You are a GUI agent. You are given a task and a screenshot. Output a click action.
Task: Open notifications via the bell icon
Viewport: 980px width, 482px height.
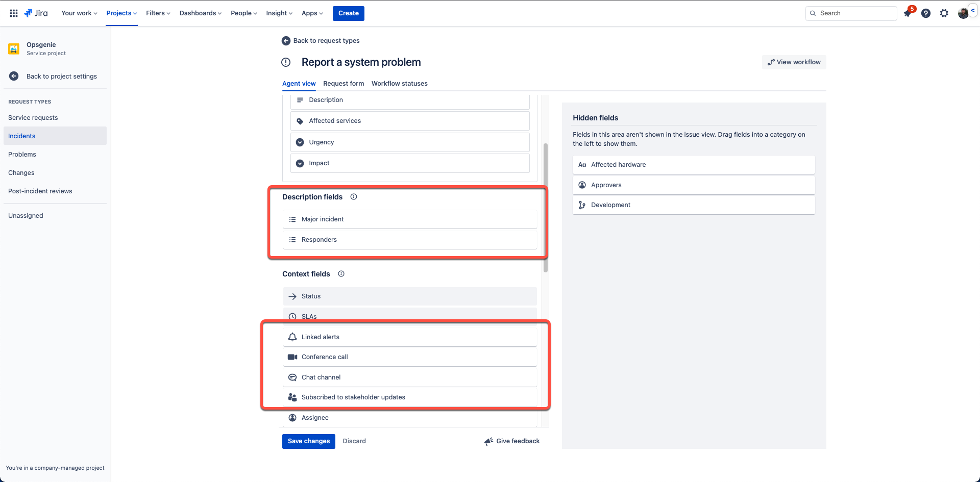(908, 13)
